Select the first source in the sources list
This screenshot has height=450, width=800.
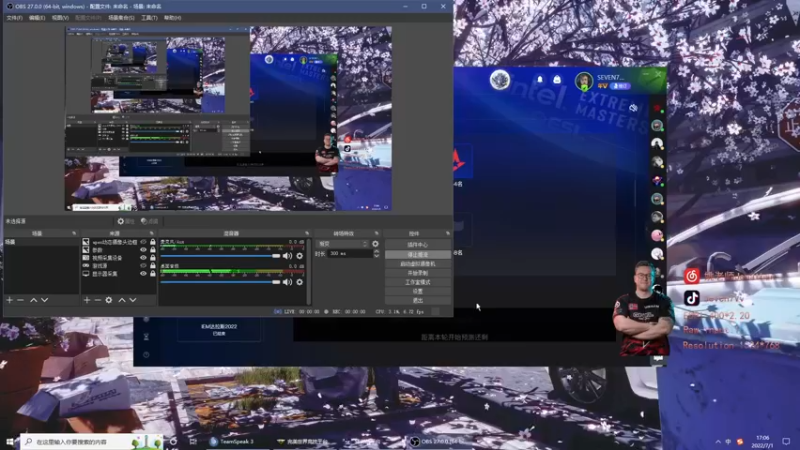point(114,242)
